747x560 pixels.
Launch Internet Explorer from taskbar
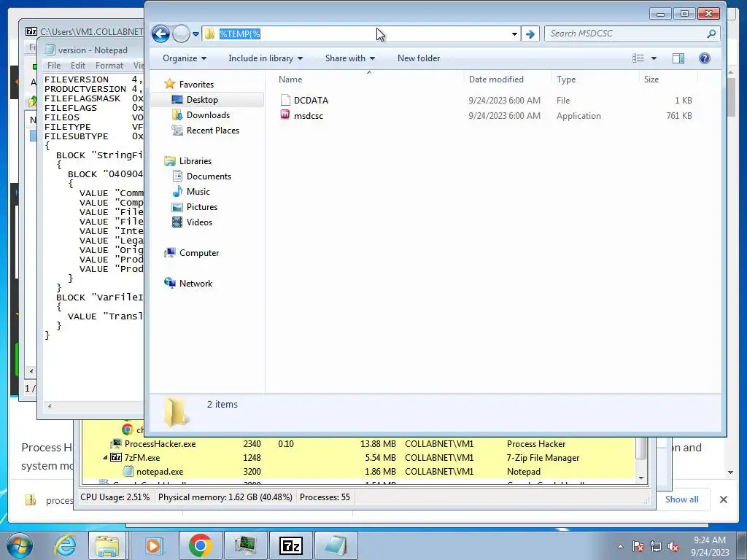tap(64, 545)
